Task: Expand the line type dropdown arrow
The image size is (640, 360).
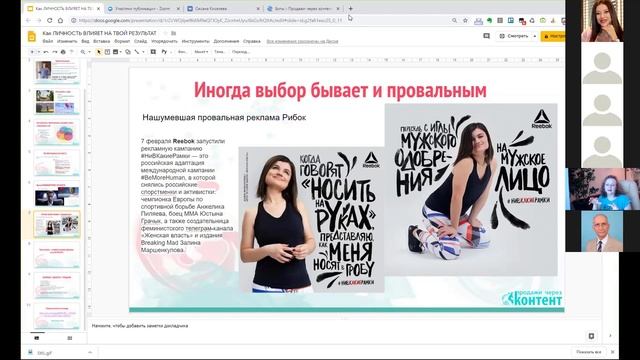Action: click(143, 52)
